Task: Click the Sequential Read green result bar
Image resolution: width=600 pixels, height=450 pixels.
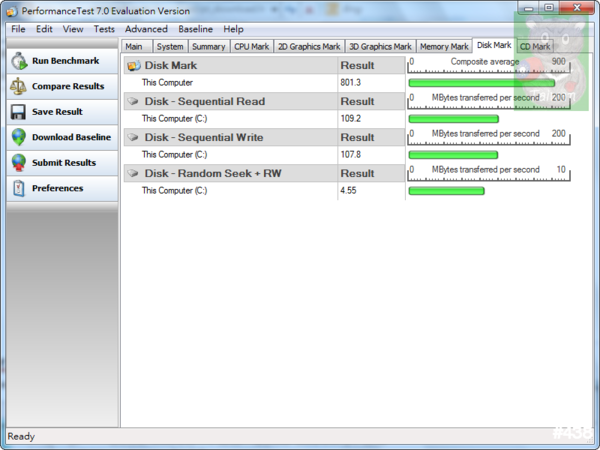Action: [x=453, y=119]
